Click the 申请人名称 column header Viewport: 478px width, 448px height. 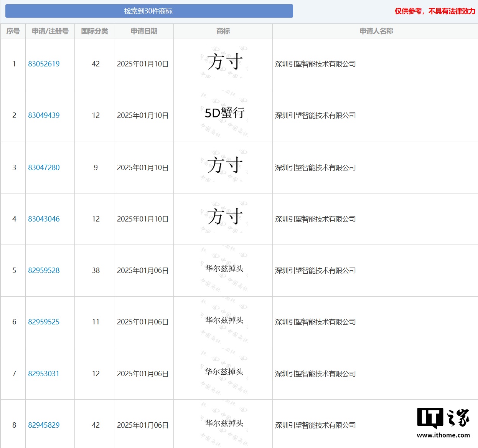[376, 31]
